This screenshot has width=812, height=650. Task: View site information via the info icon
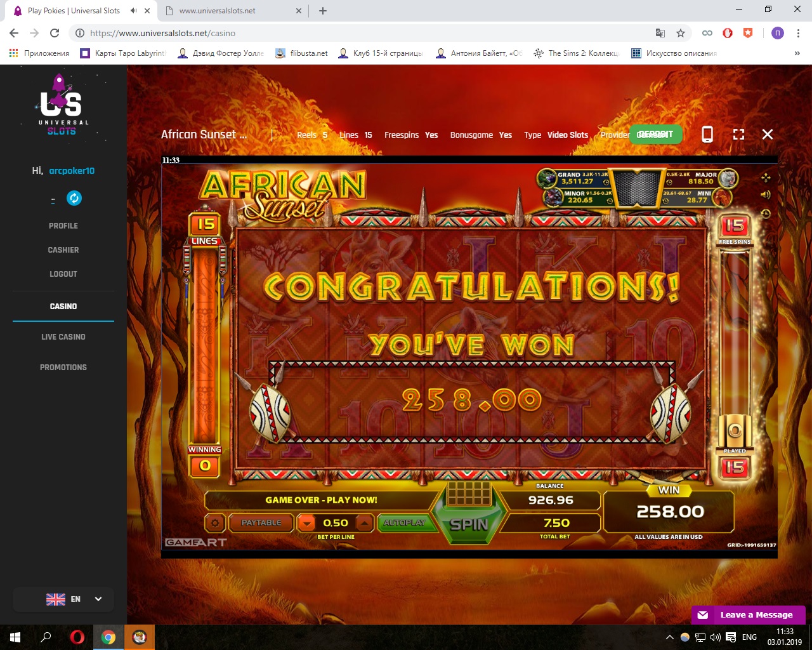79,33
